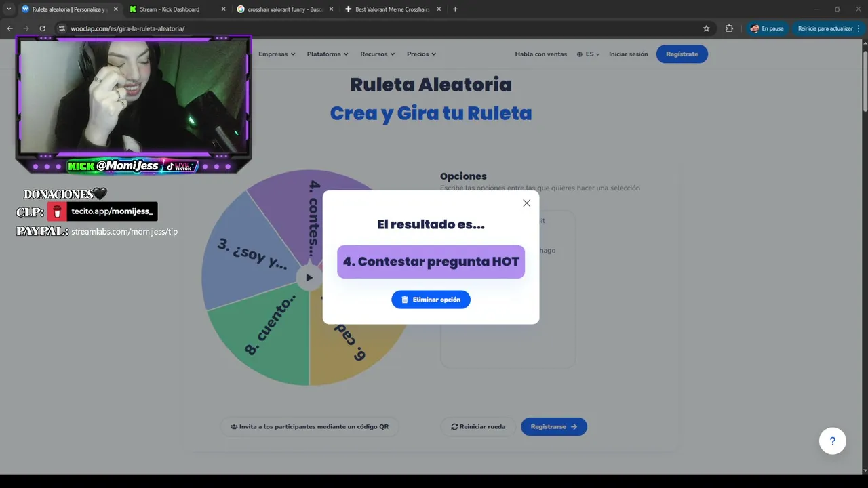Click Reiniciar rueda button

[x=478, y=427]
